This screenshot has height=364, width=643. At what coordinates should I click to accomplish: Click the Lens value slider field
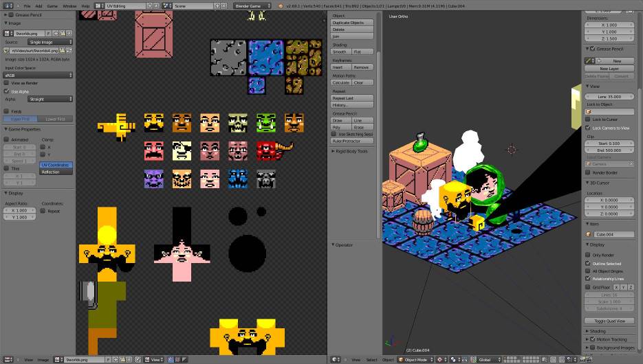point(609,97)
